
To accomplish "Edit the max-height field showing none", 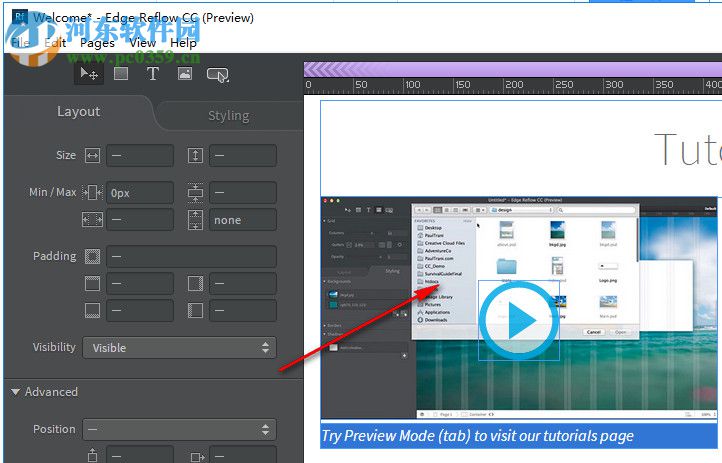I will (x=243, y=220).
